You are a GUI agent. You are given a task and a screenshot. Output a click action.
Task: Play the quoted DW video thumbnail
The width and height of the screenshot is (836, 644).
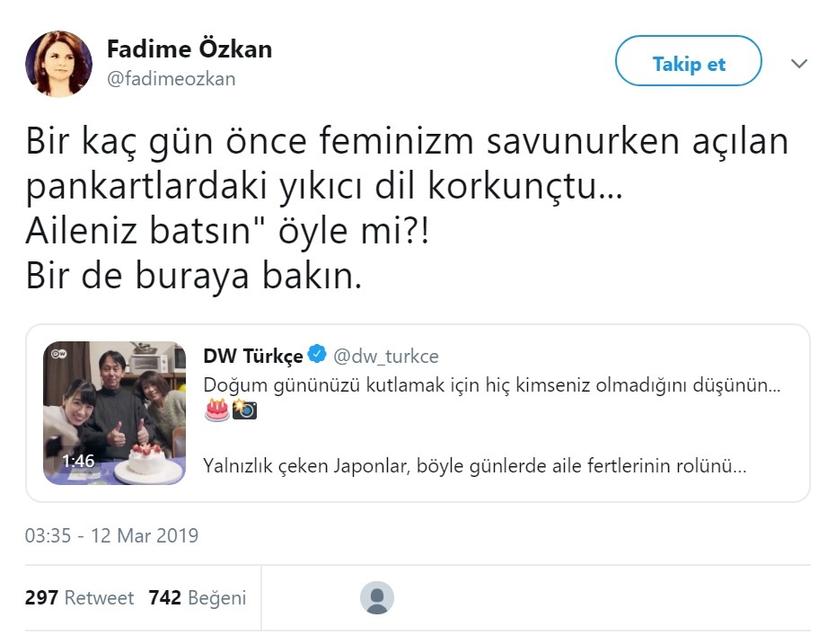(115, 413)
